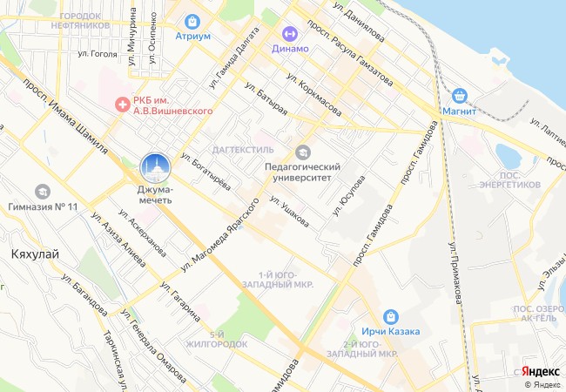The width and height of the screenshot is (566, 392).
Task: Open the Гимназия № 11 school icon
Action: tap(43, 192)
